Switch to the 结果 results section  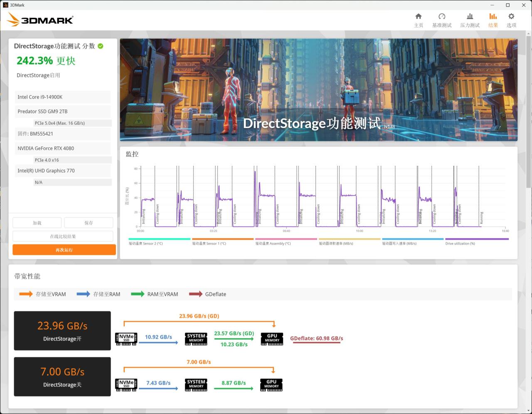pos(493,20)
